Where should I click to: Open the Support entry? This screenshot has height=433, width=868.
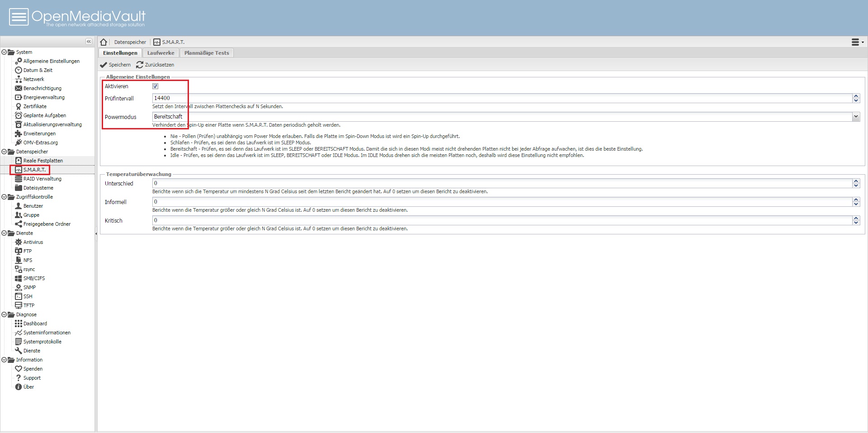click(32, 378)
